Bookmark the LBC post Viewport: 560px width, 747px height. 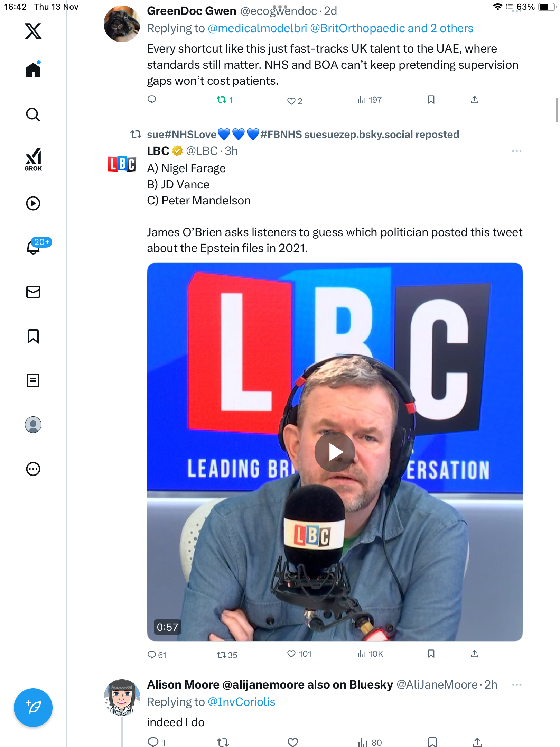pyautogui.click(x=431, y=654)
